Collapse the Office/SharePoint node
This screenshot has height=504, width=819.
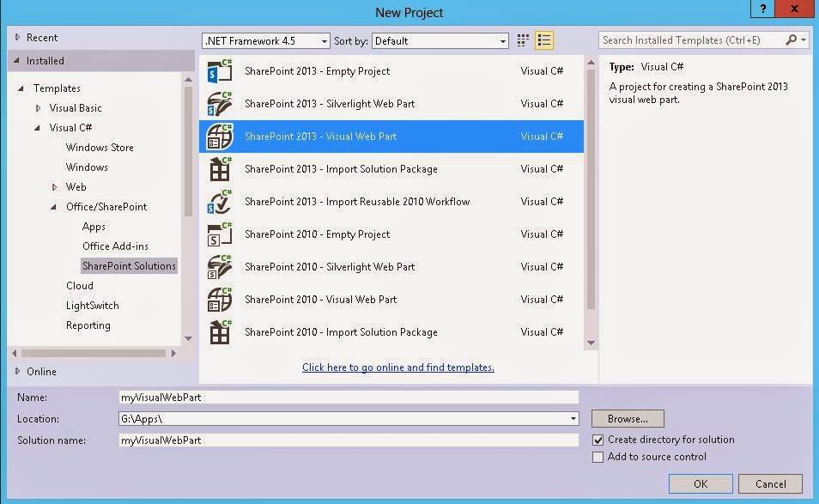[x=53, y=207]
